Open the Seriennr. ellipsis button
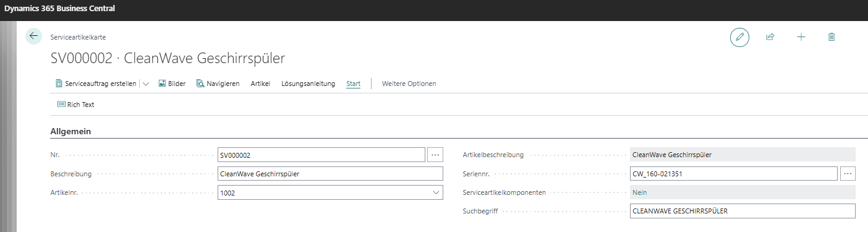The image size is (868, 232). (x=848, y=174)
